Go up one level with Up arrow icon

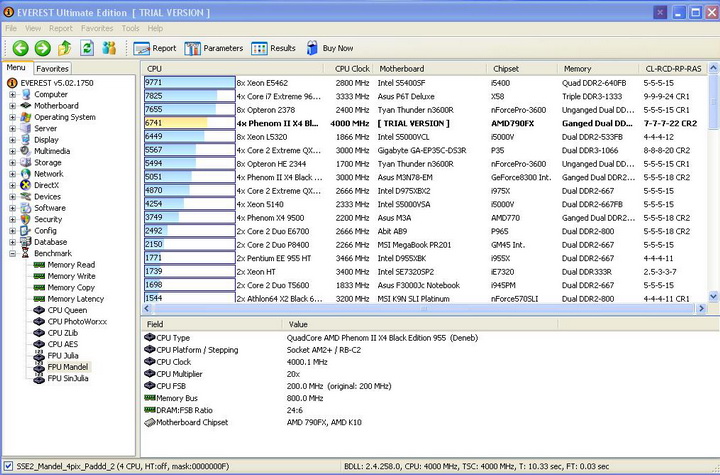(x=65, y=48)
